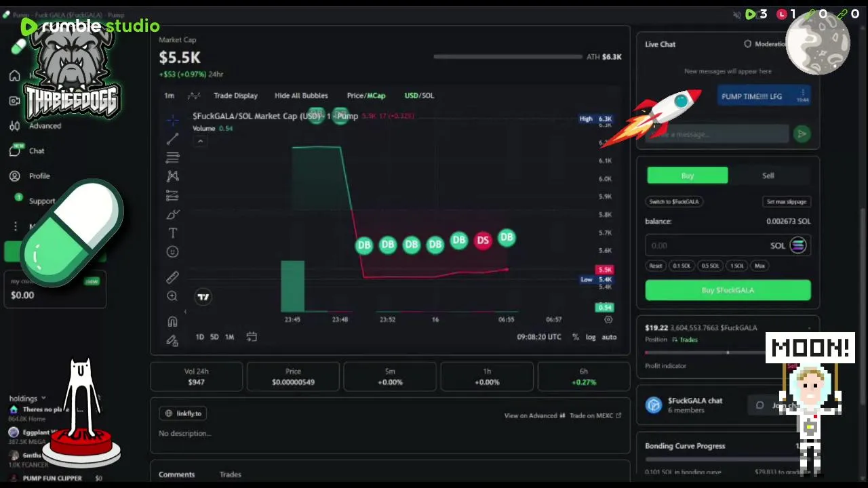Open chart indicators icon next to 1m

click(194, 96)
